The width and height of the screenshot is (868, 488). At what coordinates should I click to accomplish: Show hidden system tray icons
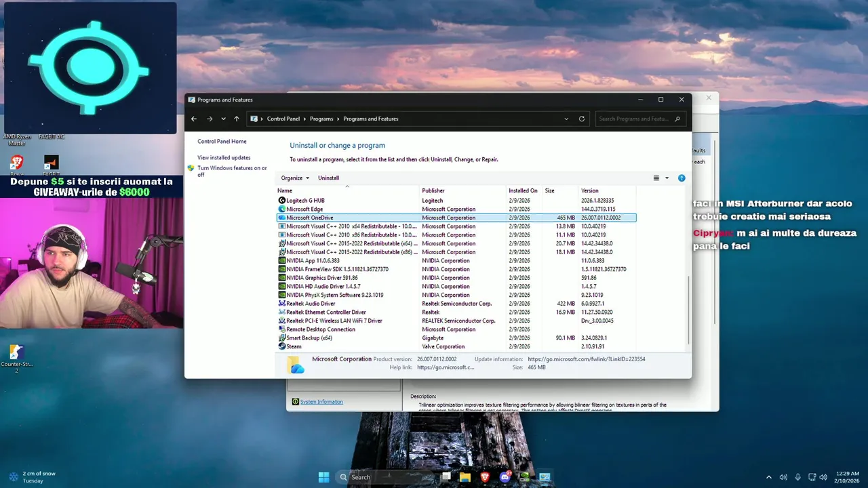click(768, 477)
